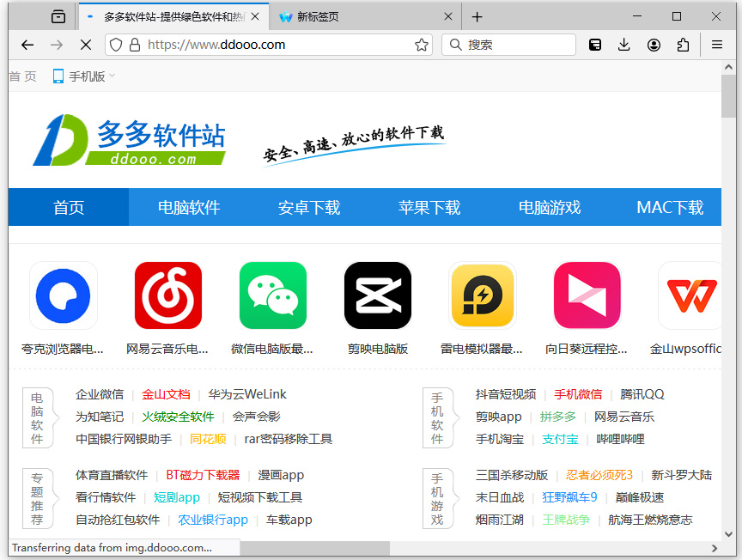Image resolution: width=742 pixels, height=560 pixels.
Task: Bookmark this page with the star
Action: tap(421, 45)
